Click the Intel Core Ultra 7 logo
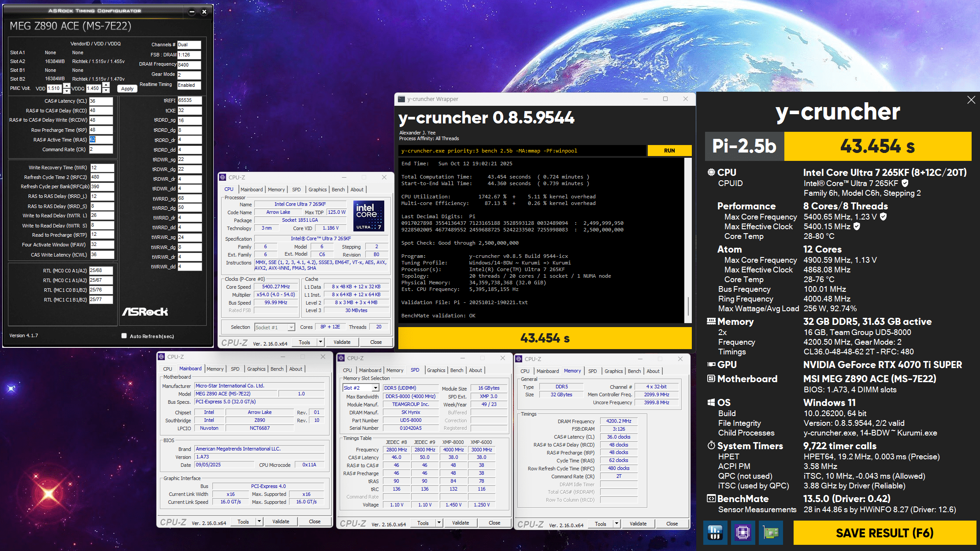 pyautogui.click(x=369, y=216)
